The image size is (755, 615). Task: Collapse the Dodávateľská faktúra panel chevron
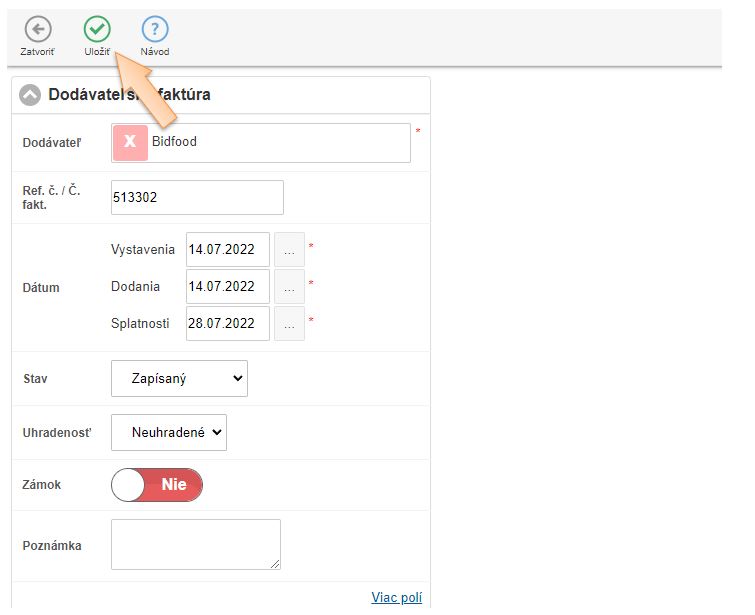click(30, 95)
